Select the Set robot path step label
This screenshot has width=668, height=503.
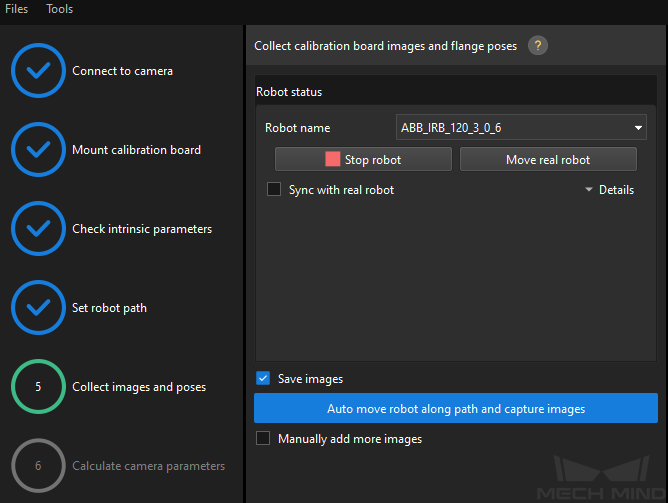(x=109, y=308)
